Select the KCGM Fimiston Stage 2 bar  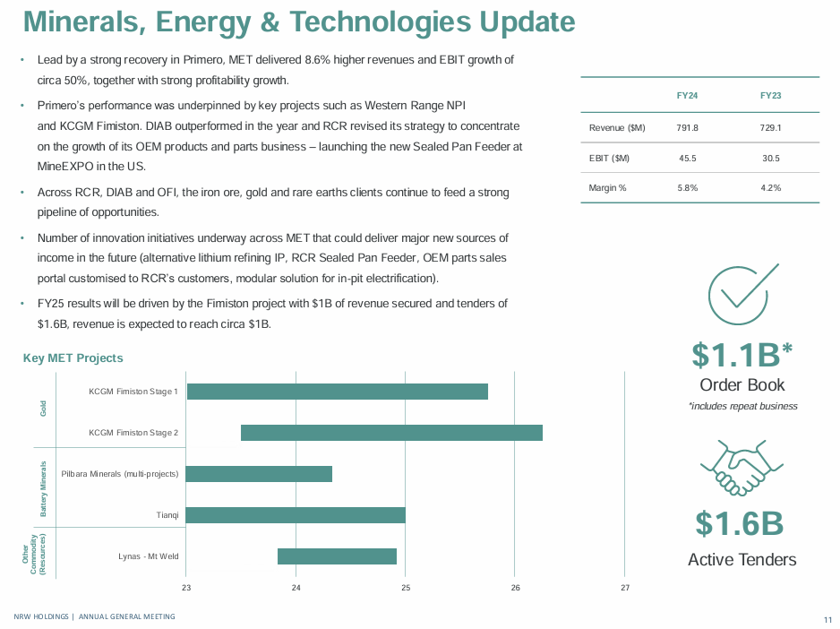391,433
